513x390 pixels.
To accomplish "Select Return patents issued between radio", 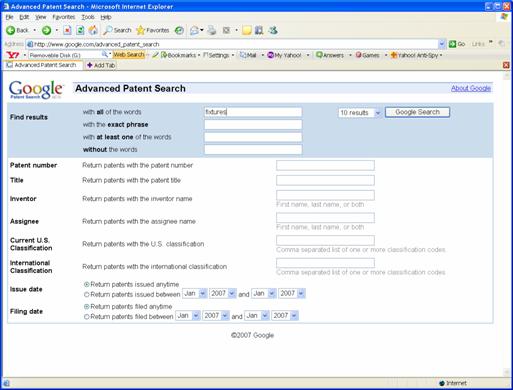I will (87, 295).
